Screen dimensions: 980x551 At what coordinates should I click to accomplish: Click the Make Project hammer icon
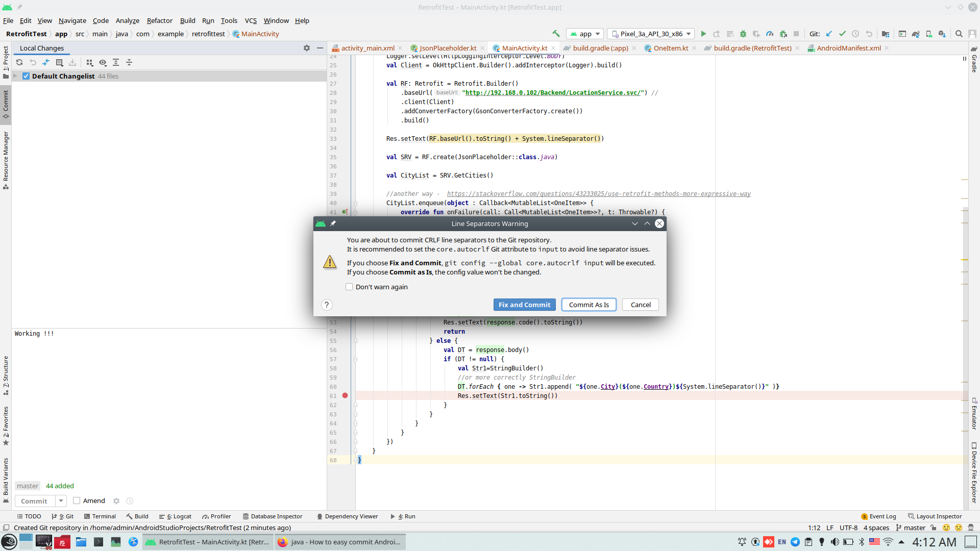556,34
